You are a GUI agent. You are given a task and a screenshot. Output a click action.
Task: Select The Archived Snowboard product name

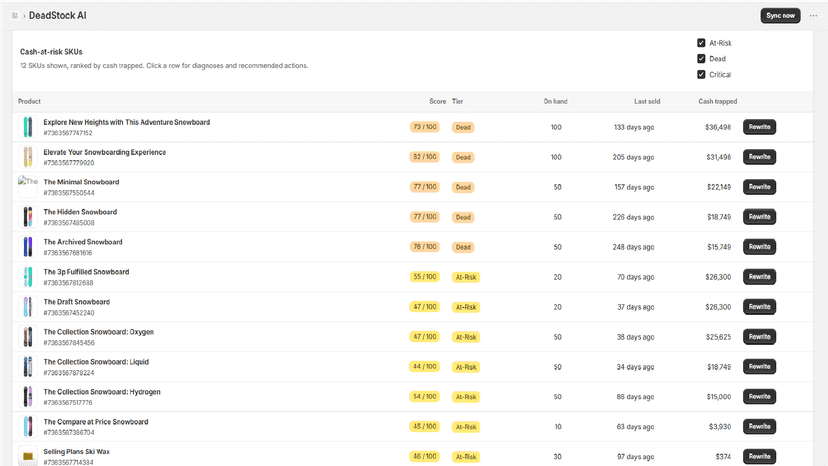(x=83, y=242)
